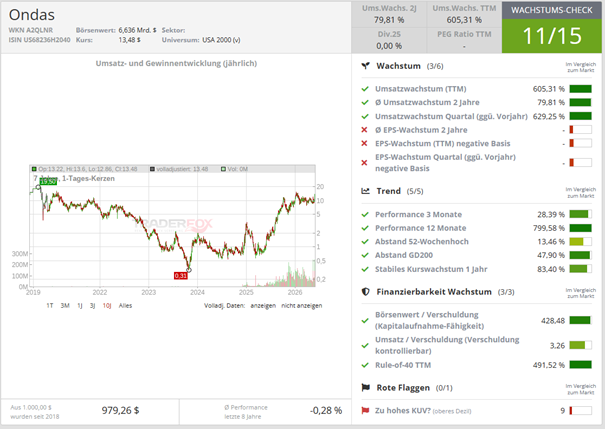Click the 979,26 $ result value

point(120,410)
